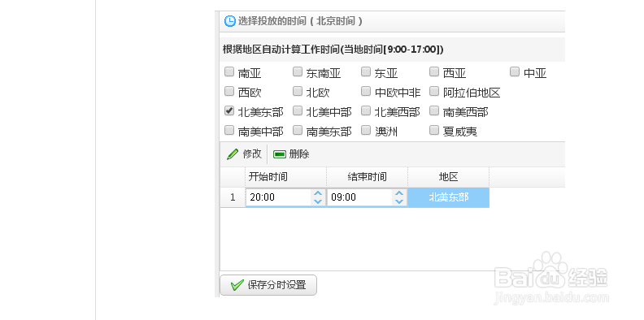The width and height of the screenshot is (644, 320).
Task: Click the green pencil 修改 icon
Action: click(233, 154)
